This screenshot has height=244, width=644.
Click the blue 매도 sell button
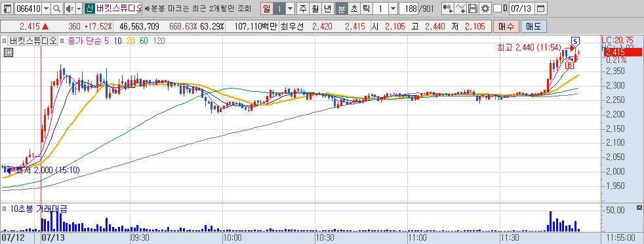click(x=534, y=27)
